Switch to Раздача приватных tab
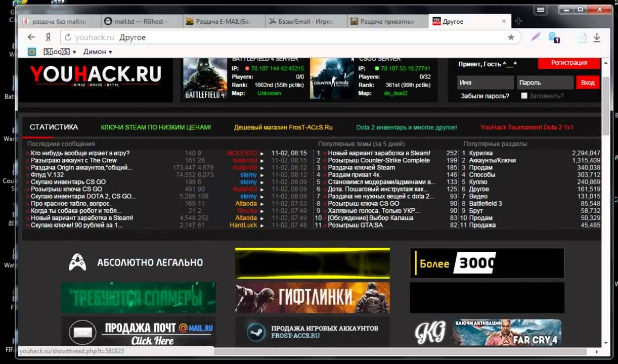Image resolution: width=618 pixels, height=364 pixels. [x=387, y=21]
